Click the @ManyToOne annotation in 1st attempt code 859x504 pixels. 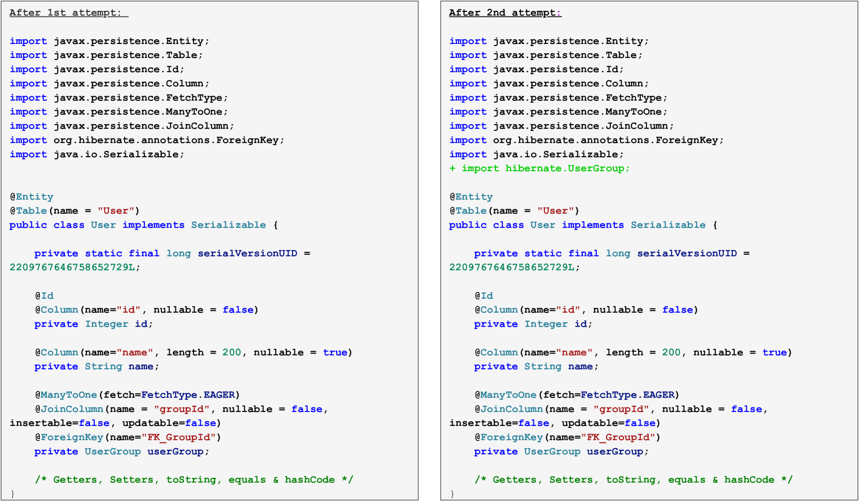138,395
